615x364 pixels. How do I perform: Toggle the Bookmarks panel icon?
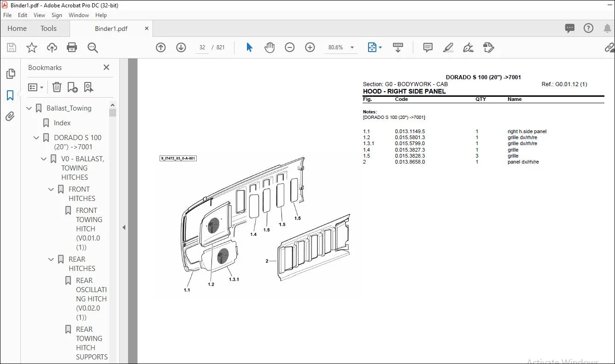[10, 95]
